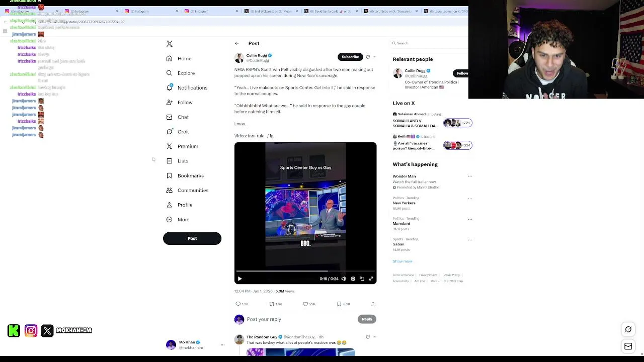This screenshot has height=362, width=644.
Task: Click the Lists icon in the sidebar
Action: [170, 161]
